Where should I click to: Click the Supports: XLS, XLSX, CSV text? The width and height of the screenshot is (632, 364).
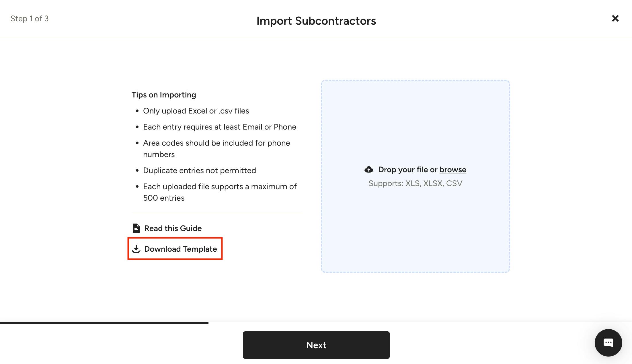[415, 183]
